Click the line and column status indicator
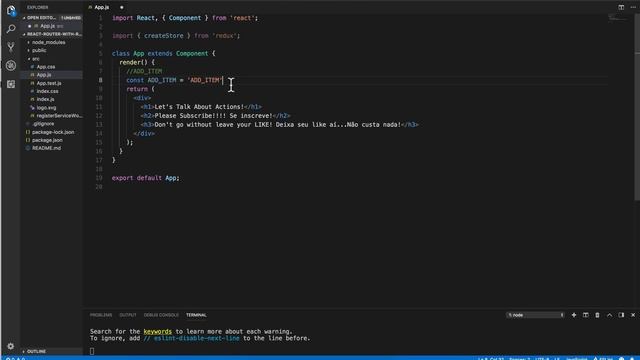The image size is (640, 360). point(491,358)
